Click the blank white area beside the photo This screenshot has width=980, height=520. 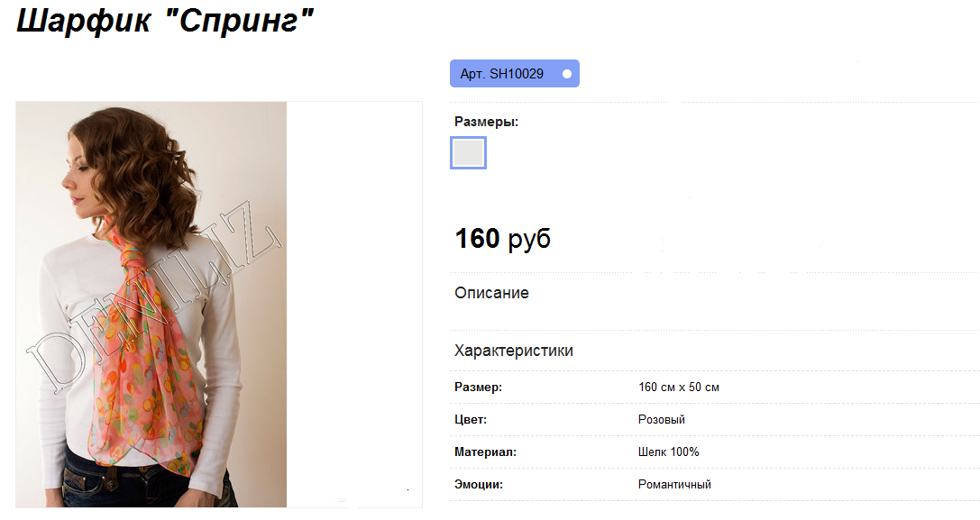[354, 305]
